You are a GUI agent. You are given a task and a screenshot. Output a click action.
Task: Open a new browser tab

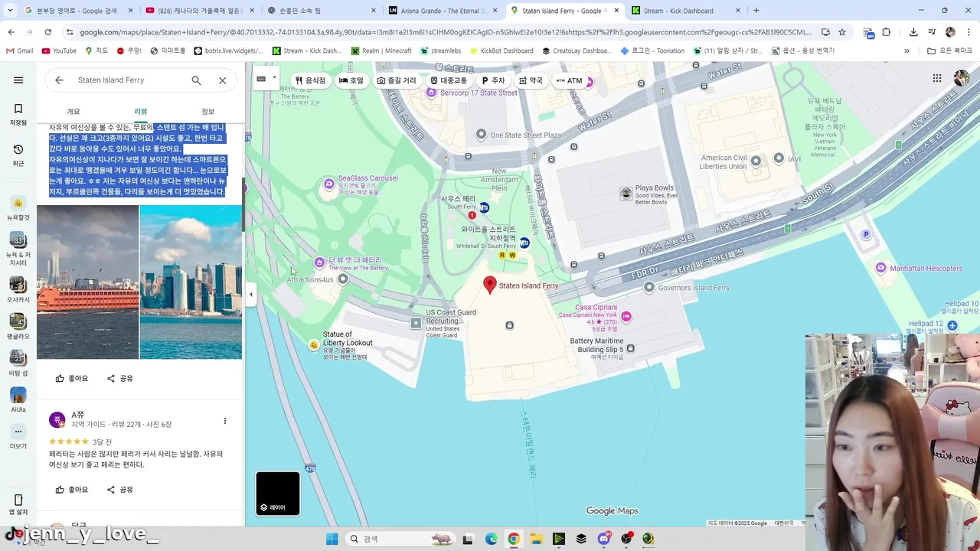(x=756, y=11)
